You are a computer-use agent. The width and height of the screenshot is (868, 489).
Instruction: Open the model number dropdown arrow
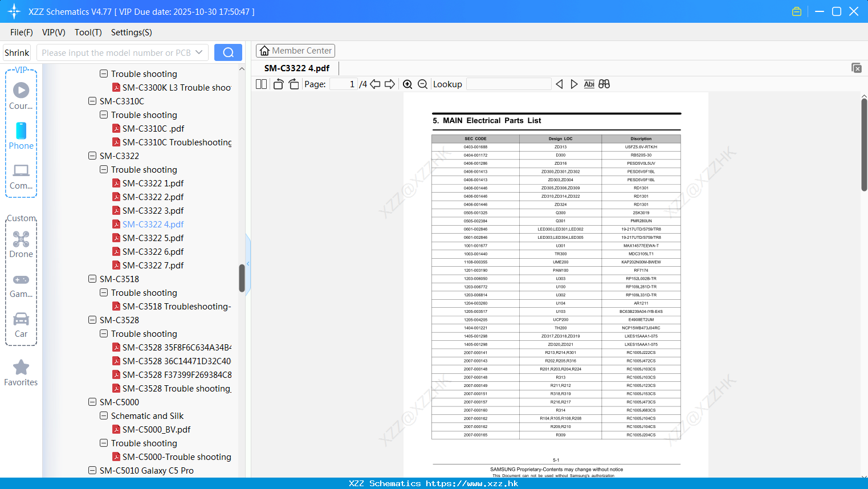pos(199,52)
